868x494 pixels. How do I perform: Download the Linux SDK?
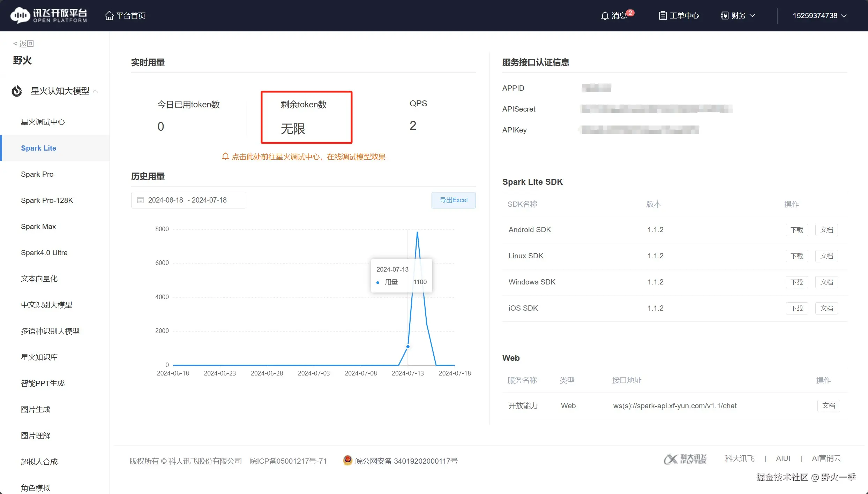pyautogui.click(x=797, y=256)
